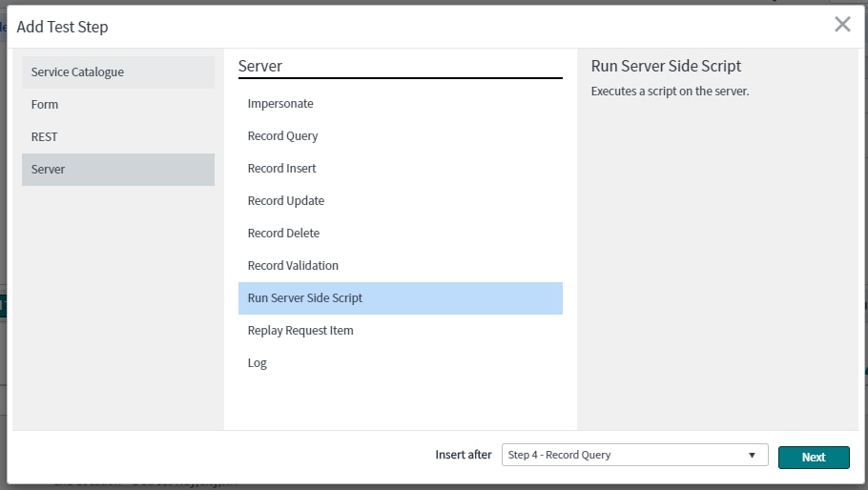
Task: Select the Server category
Action: 118,170
